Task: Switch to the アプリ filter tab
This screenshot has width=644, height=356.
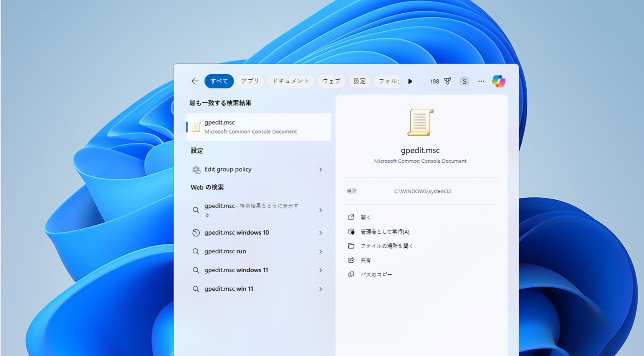Action: (x=250, y=81)
